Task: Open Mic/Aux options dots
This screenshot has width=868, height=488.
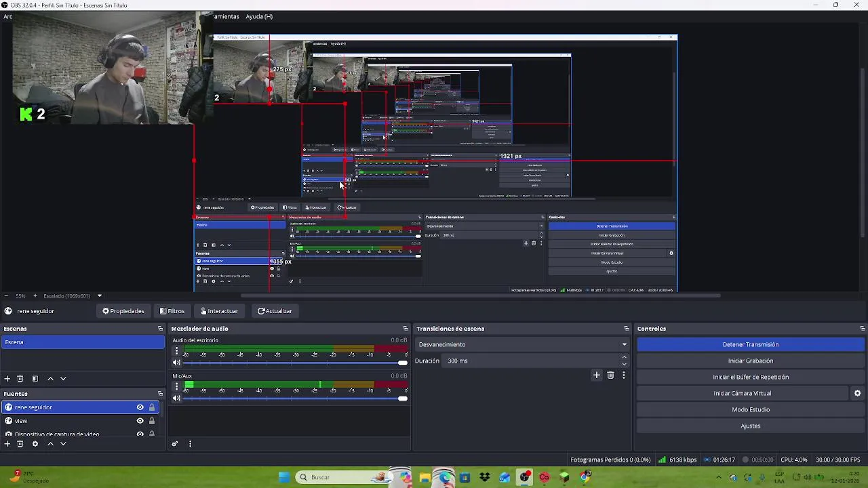Action: pyautogui.click(x=176, y=386)
